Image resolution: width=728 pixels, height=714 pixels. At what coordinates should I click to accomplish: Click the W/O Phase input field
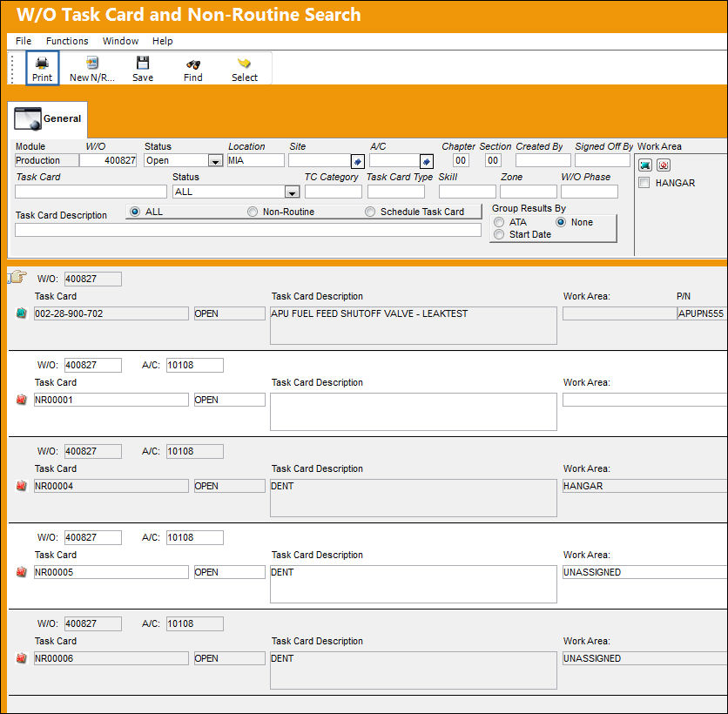point(590,192)
